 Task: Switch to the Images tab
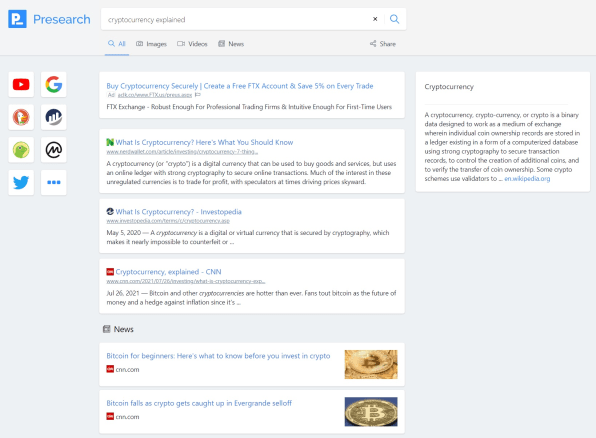tap(151, 44)
